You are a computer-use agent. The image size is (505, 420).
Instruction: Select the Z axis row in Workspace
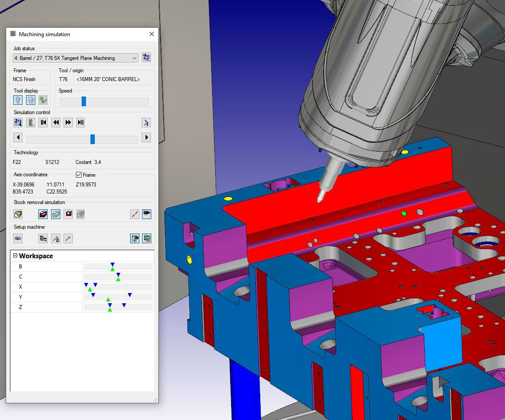tap(82, 307)
